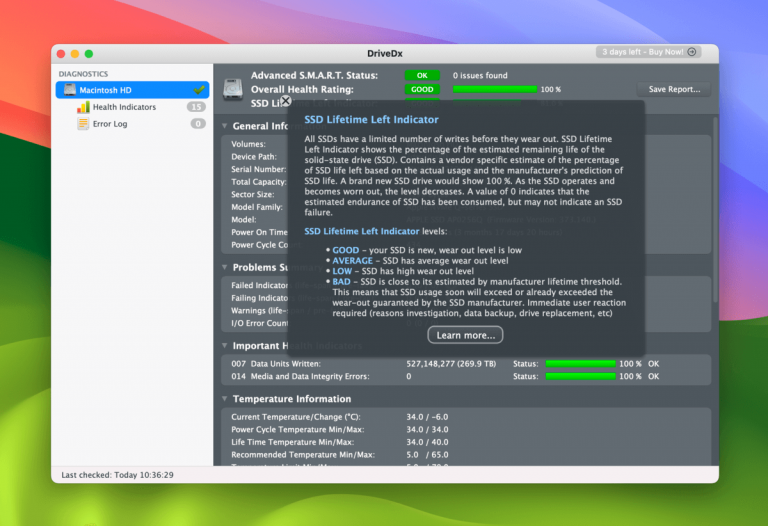Click the green OK S.M.A.R.T. status badge
768x526 pixels.
coord(422,75)
